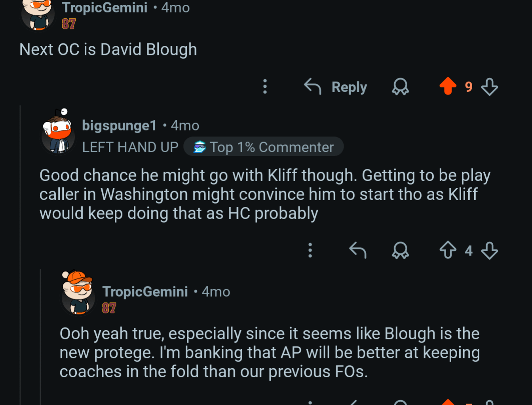
Task: Open bigspunge1 username link
Action: pos(119,125)
